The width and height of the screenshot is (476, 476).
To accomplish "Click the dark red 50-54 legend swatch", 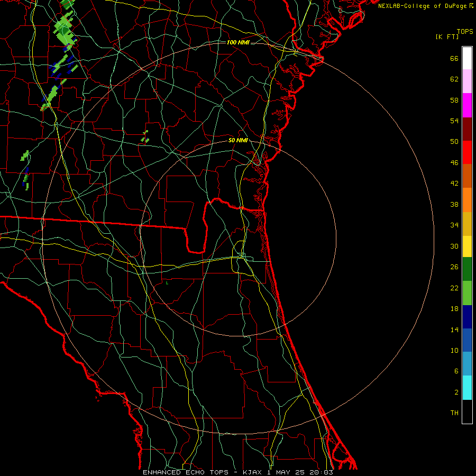I will (467, 129).
